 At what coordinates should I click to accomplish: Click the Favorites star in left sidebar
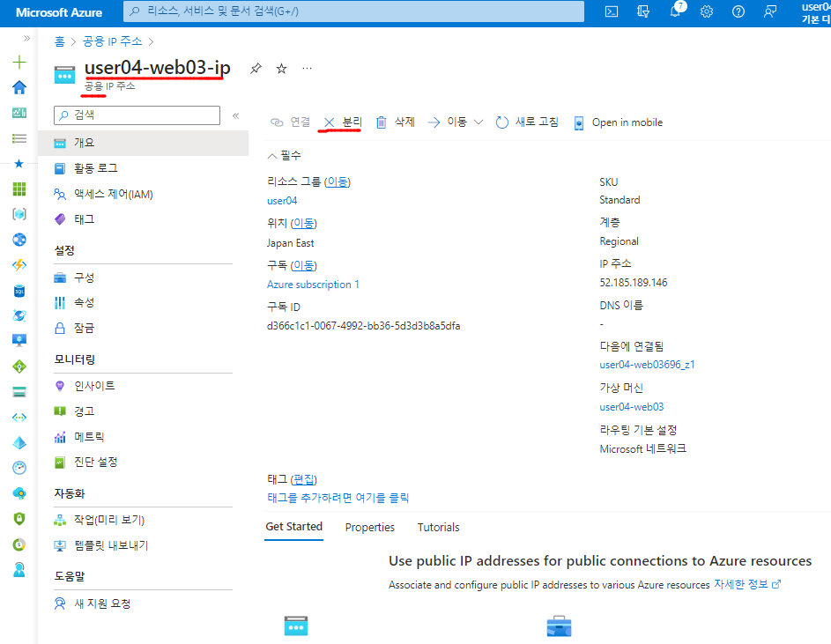[19, 164]
